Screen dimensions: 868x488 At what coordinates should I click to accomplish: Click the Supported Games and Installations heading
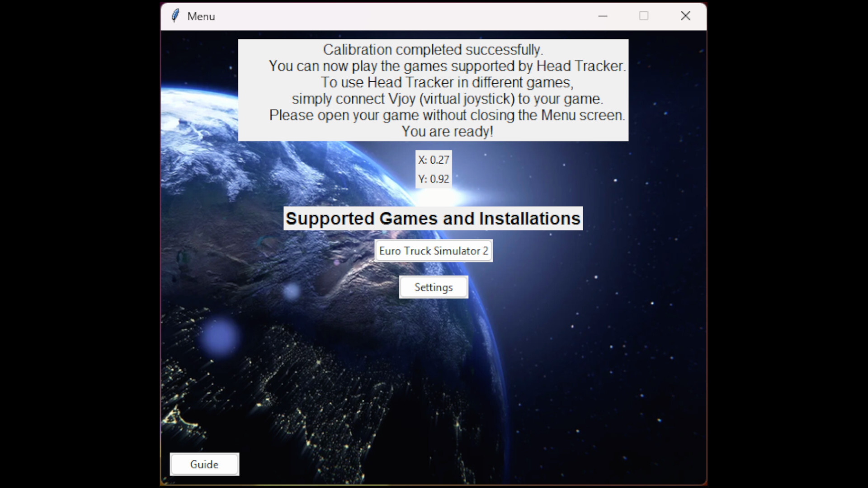point(433,218)
